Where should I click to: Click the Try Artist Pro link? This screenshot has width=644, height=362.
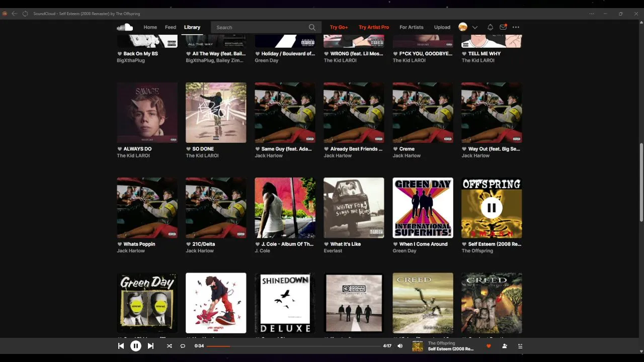click(x=374, y=27)
